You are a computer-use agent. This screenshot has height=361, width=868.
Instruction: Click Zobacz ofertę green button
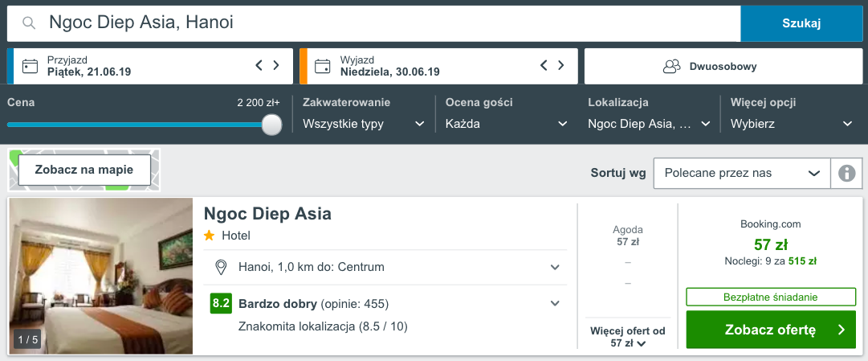pyautogui.click(x=771, y=330)
